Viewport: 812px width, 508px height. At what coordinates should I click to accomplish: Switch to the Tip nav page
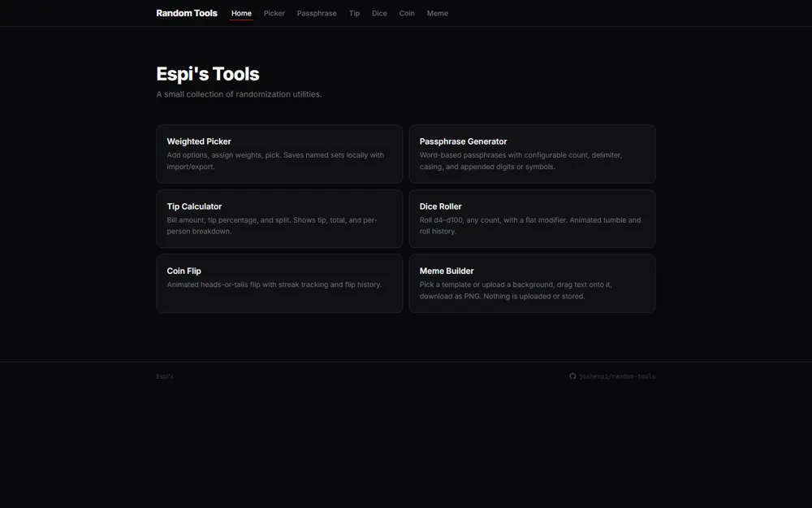click(354, 14)
